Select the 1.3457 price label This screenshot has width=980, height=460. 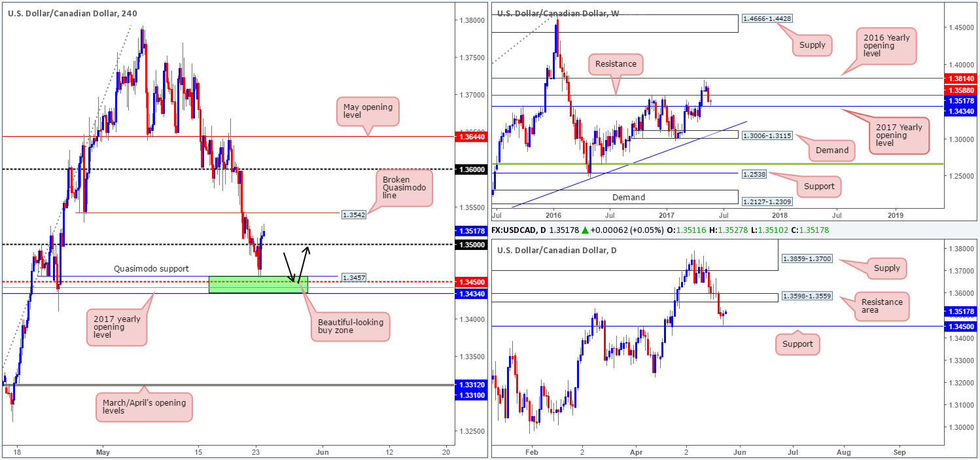coord(353,277)
